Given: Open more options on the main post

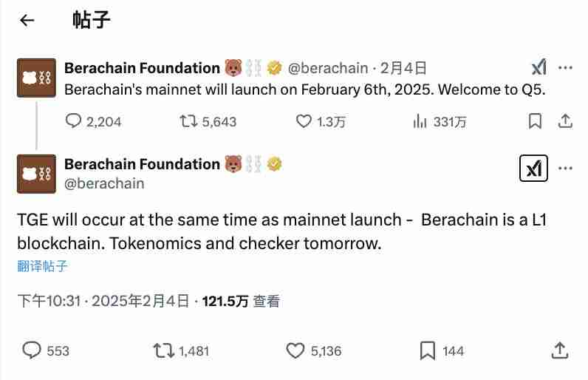Looking at the screenshot, I should tap(565, 169).
